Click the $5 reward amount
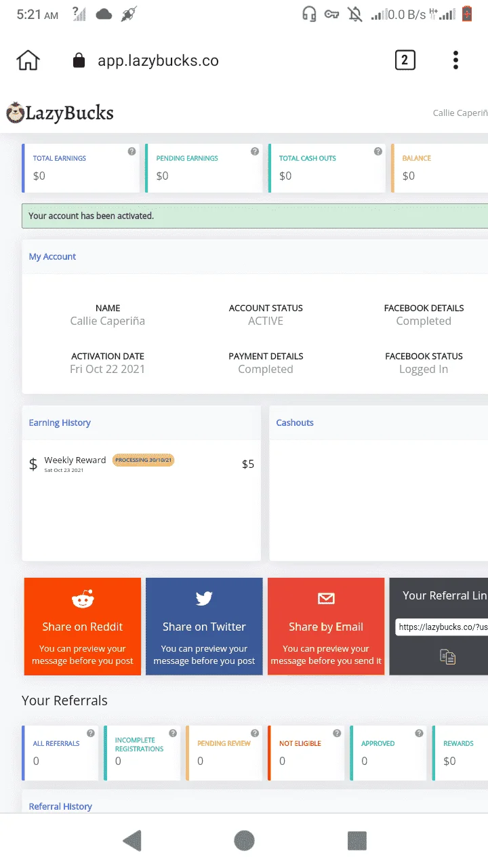This screenshot has width=488, height=868. coord(248,465)
